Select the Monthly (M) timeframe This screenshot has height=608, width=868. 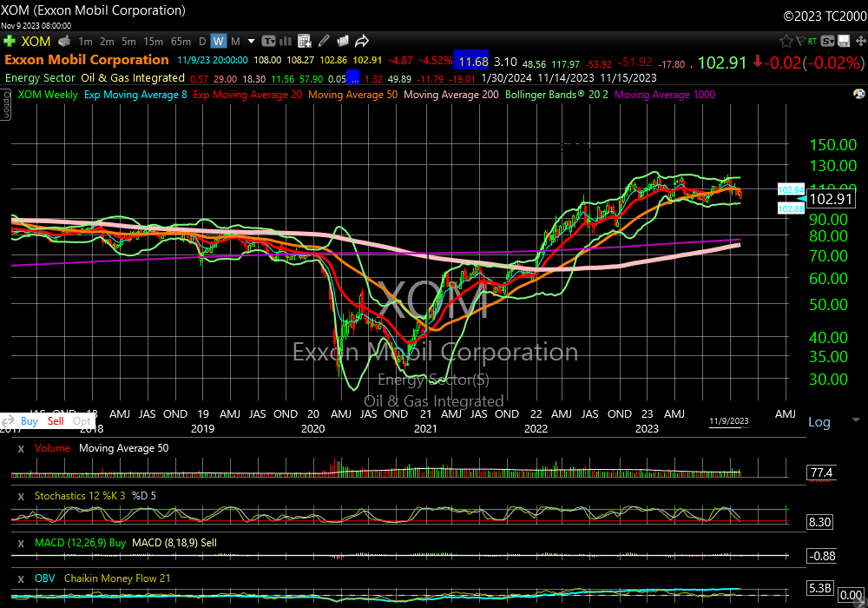pos(235,42)
